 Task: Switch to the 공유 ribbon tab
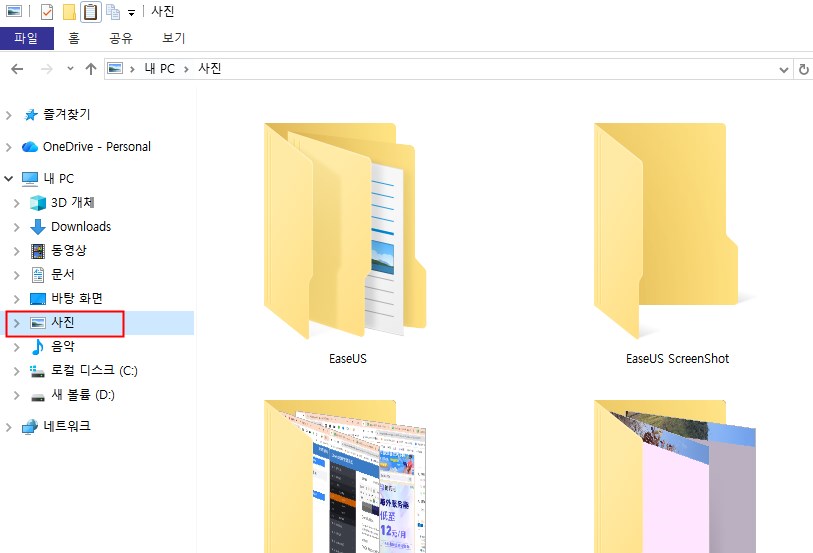click(121, 39)
